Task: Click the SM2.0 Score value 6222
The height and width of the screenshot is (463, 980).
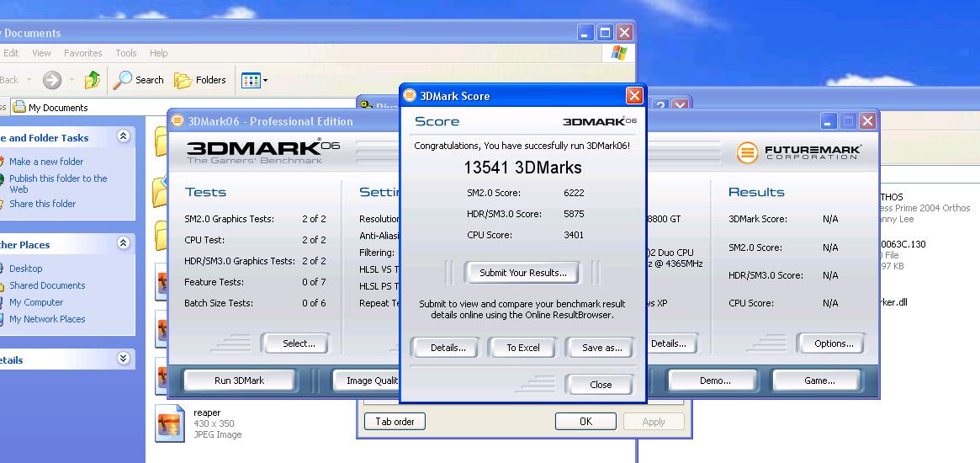Action: 574,193
